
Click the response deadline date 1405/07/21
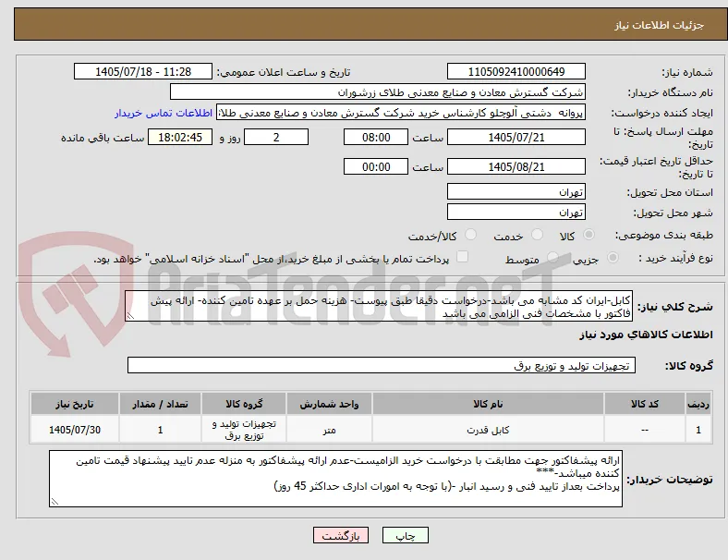coord(516,137)
